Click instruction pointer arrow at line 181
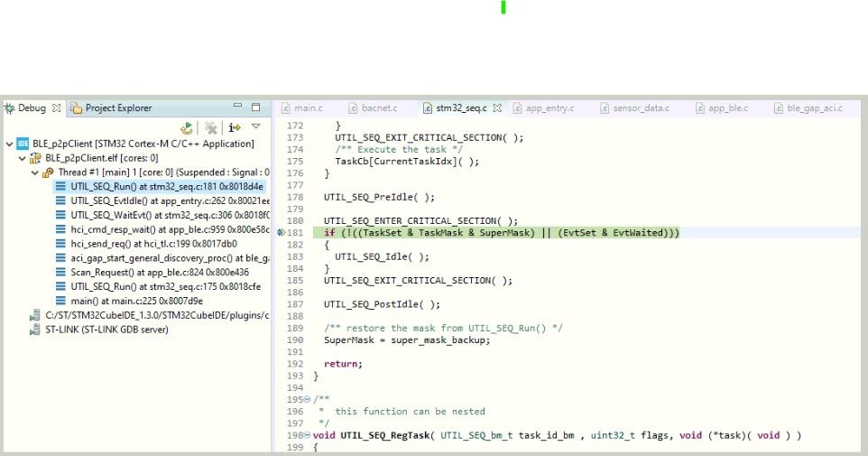Screen dimensions: 868x456 tap(281, 233)
